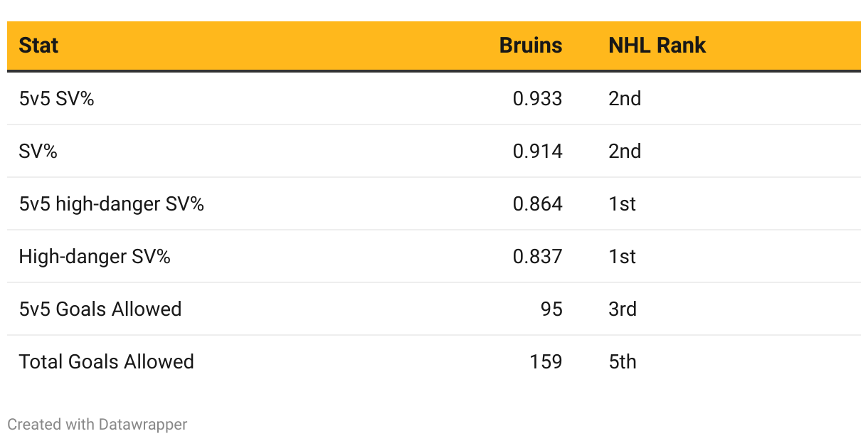Click the Bruins column header
The image size is (868, 441).
pyautogui.click(x=531, y=46)
